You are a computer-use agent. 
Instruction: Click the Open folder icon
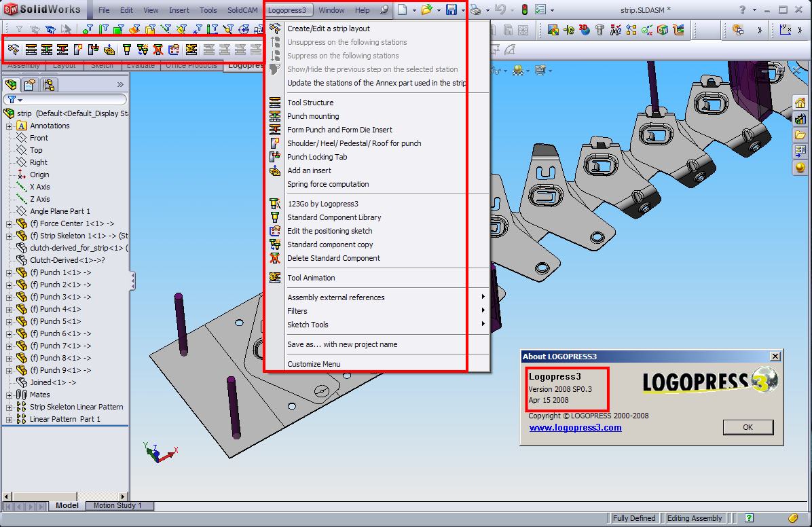click(427, 10)
